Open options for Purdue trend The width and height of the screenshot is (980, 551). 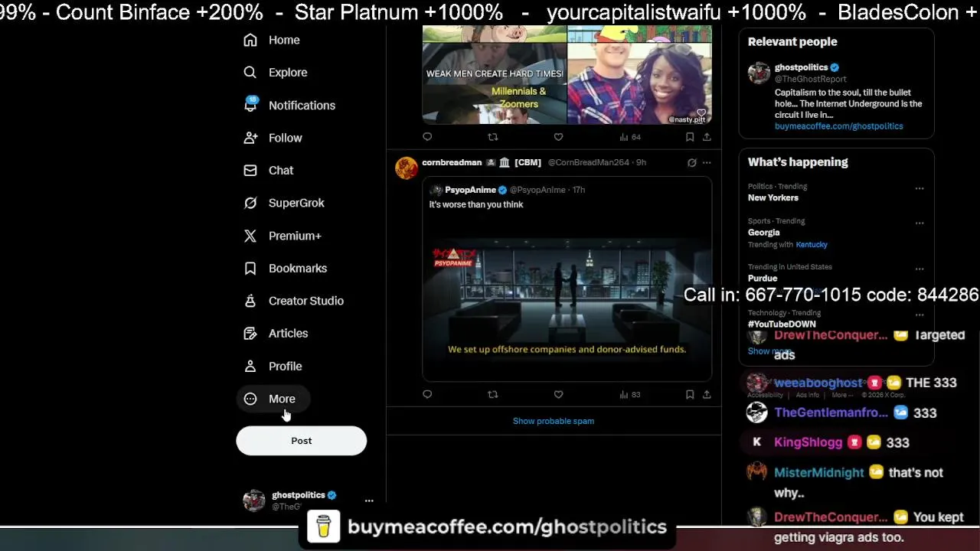point(920,269)
